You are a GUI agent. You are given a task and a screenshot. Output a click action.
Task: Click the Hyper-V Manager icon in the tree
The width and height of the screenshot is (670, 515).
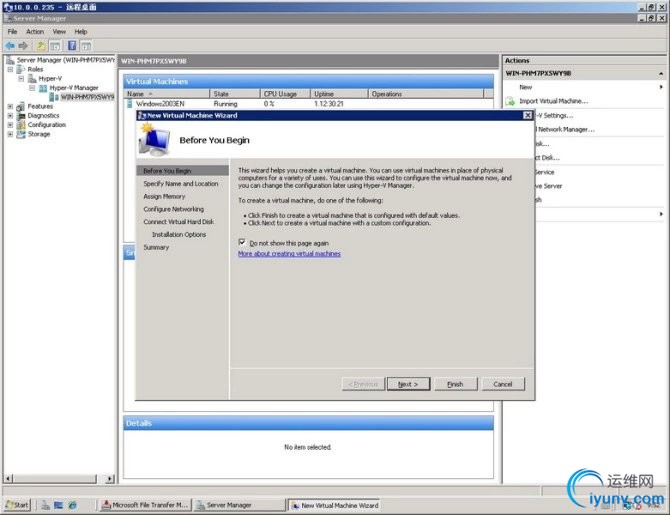pos(43,88)
